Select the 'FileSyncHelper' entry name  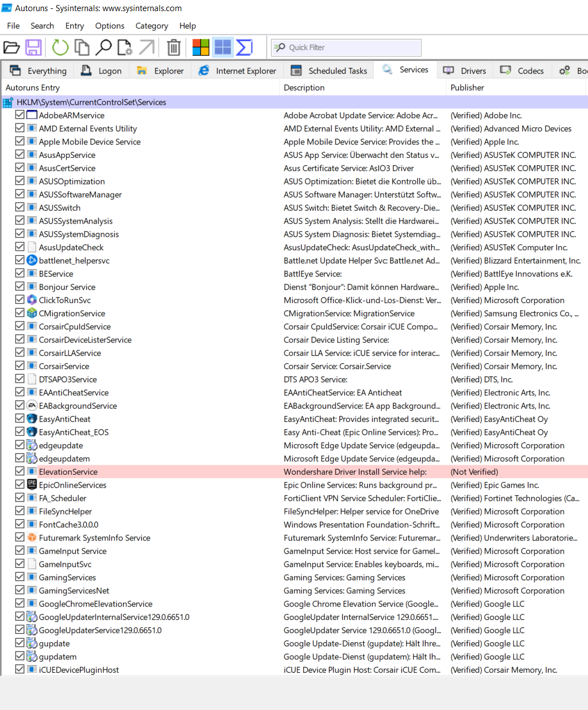(x=66, y=512)
